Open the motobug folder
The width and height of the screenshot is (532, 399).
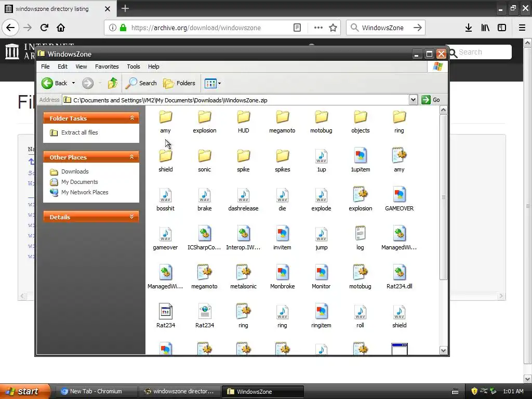coord(321,122)
